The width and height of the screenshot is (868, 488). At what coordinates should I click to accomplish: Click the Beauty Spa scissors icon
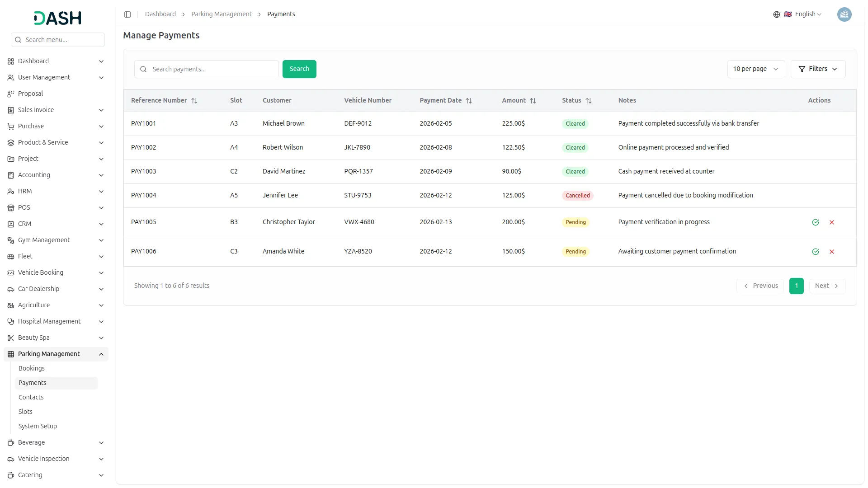tap(11, 338)
